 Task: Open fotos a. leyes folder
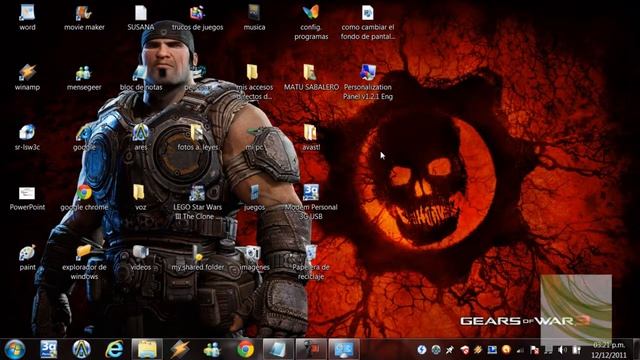click(x=198, y=138)
